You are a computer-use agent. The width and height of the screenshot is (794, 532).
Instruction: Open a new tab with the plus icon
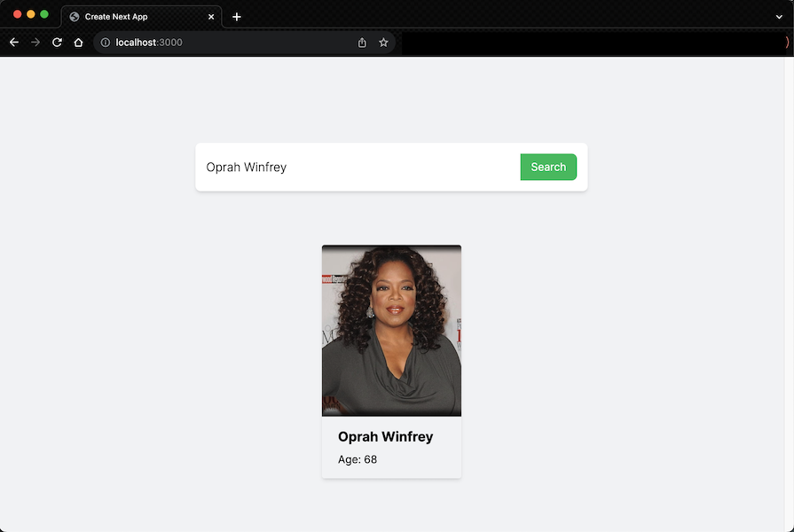[236, 16]
